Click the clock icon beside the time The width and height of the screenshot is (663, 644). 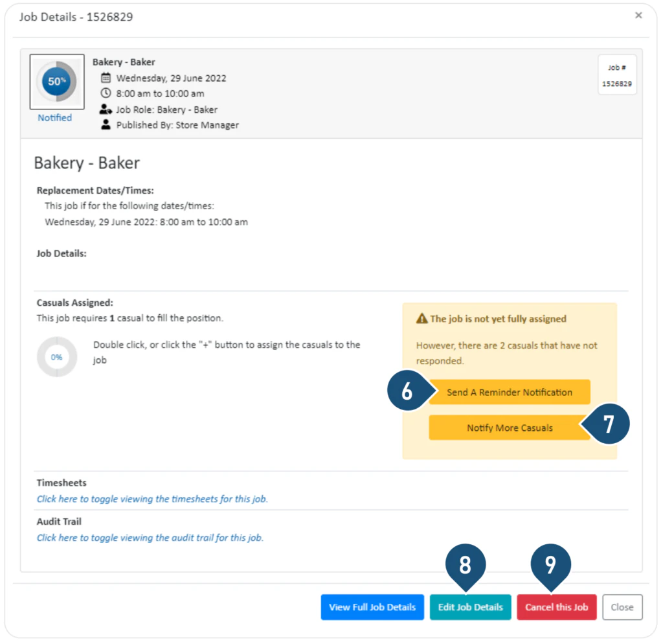(x=106, y=93)
